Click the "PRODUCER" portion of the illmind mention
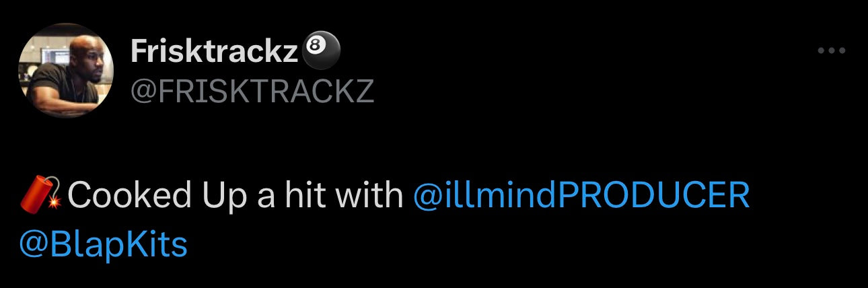Viewport: 868px width, 288px height. [x=655, y=196]
